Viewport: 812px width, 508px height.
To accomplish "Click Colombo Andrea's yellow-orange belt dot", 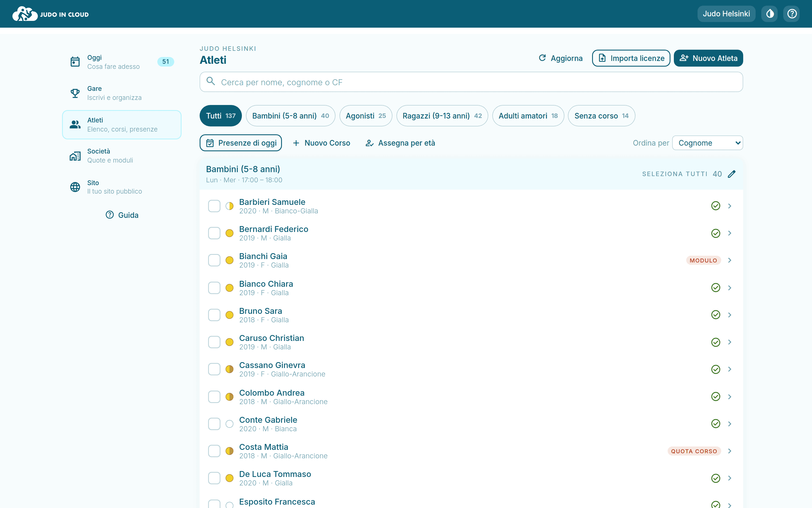I will click(x=230, y=397).
